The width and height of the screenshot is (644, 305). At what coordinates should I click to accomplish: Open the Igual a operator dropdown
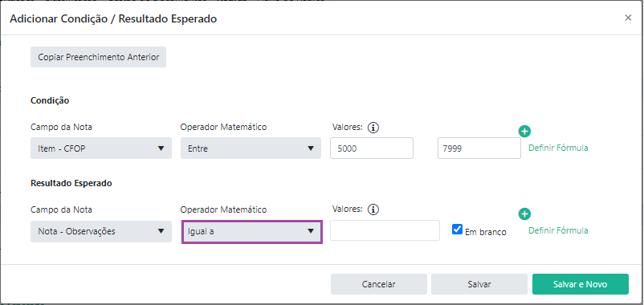coord(252,231)
